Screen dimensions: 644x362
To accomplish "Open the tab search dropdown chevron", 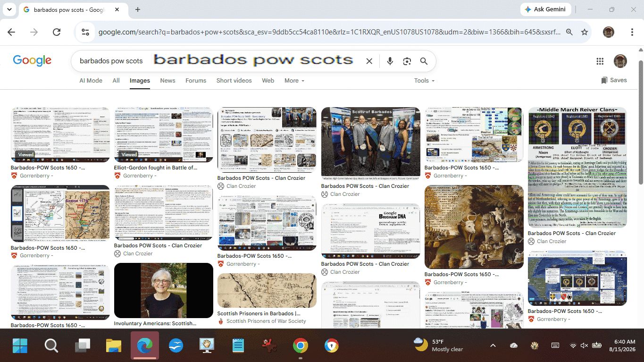I will pos(9,9).
